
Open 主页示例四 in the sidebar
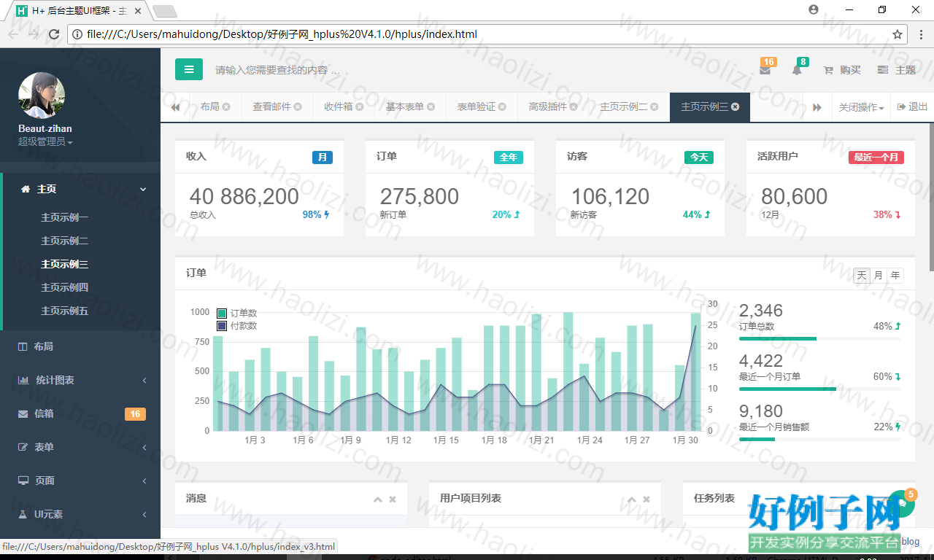(x=64, y=287)
